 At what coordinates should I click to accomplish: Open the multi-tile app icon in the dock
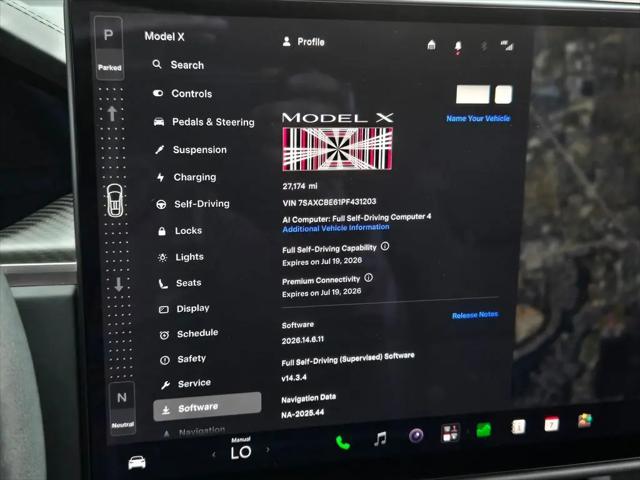coord(451,433)
